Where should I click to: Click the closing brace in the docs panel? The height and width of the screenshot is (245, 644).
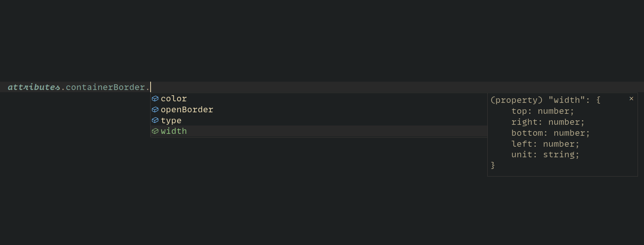[493, 165]
